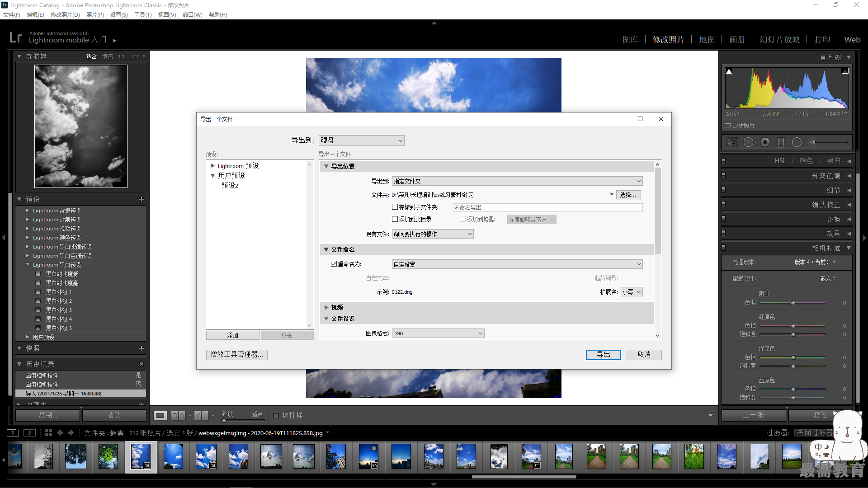Open 增效工具管理器... button
Viewport: 868px width, 488px height.
coord(237,355)
